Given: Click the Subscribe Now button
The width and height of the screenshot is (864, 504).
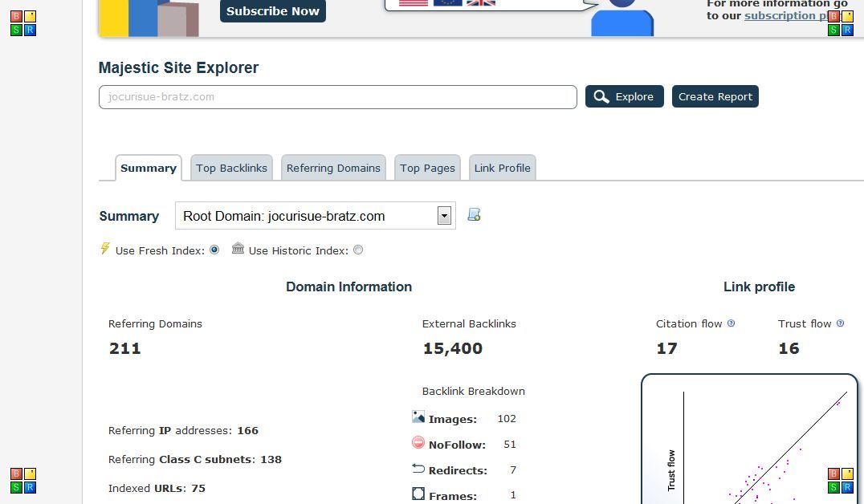Looking at the screenshot, I should click(x=273, y=11).
